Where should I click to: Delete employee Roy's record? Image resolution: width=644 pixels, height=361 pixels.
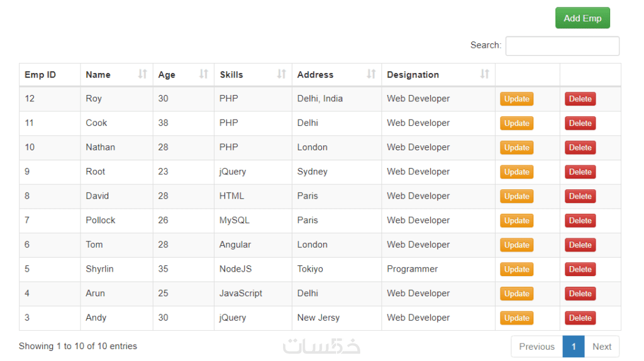[x=580, y=99]
